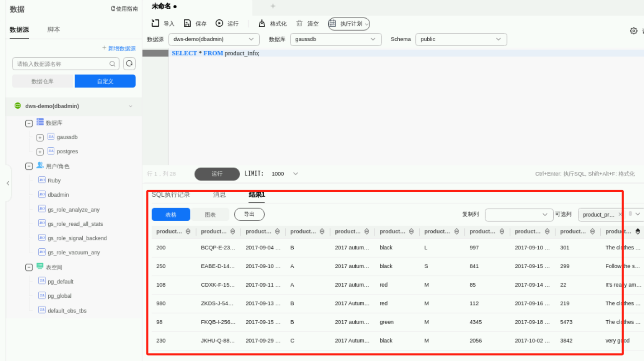Open SQL execution record (SQL执行记录) tab
The image size is (644, 361).
pyautogui.click(x=171, y=195)
